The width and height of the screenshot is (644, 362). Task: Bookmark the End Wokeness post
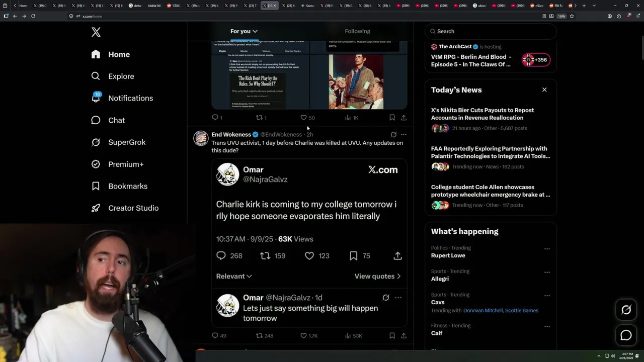pyautogui.click(x=392, y=336)
